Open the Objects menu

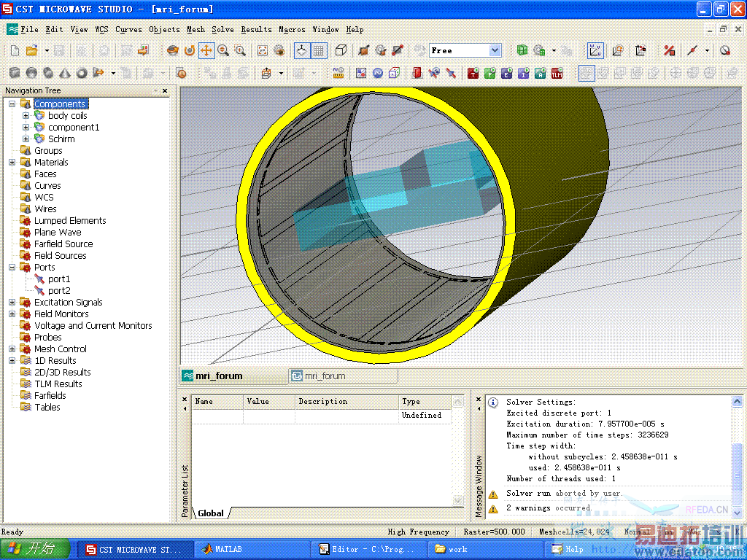coord(164,29)
